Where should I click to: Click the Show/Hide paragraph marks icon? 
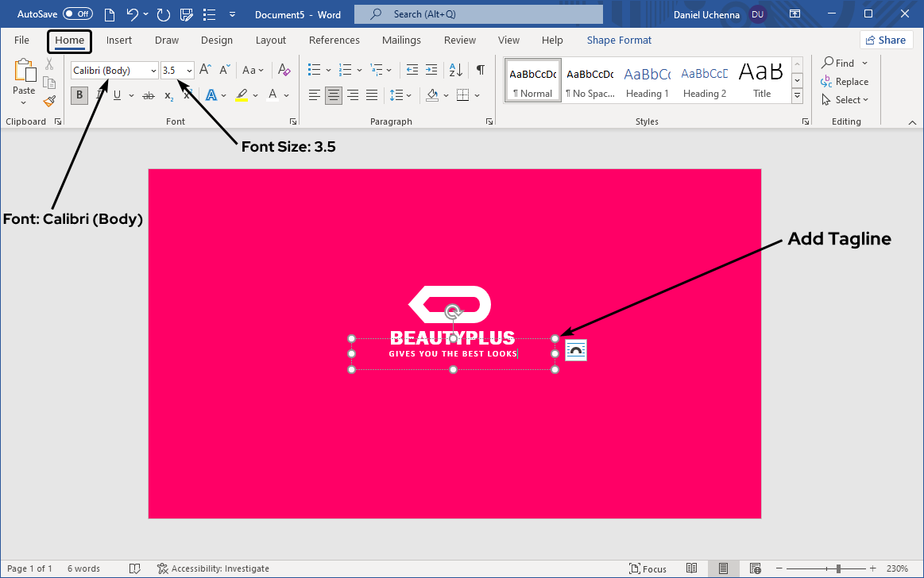coord(480,70)
